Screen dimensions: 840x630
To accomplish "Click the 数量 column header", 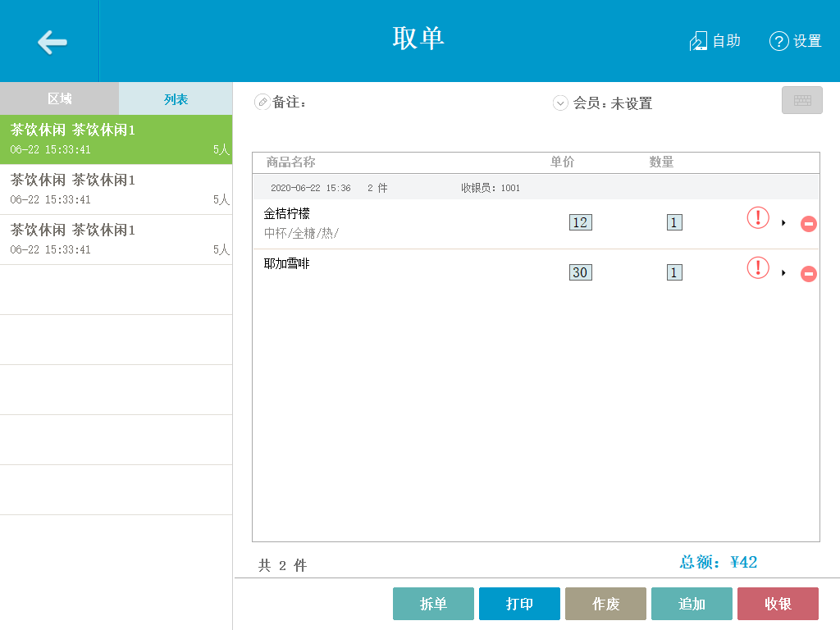I will [x=661, y=162].
